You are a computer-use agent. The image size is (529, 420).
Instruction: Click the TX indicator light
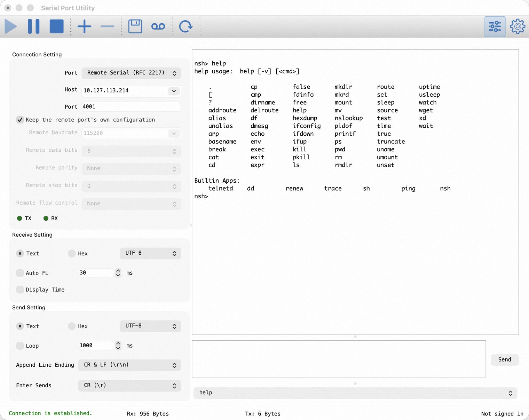19,218
